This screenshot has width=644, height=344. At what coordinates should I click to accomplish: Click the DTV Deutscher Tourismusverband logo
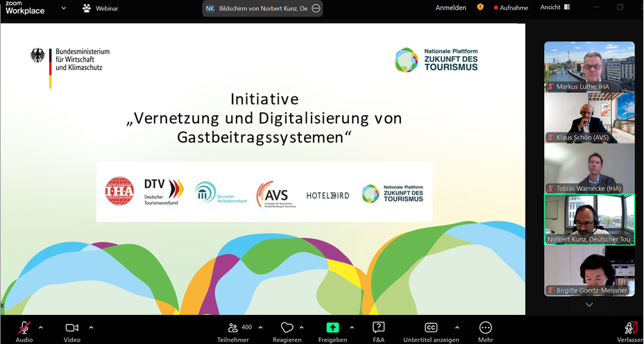pyautogui.click(x=164, y=191)
